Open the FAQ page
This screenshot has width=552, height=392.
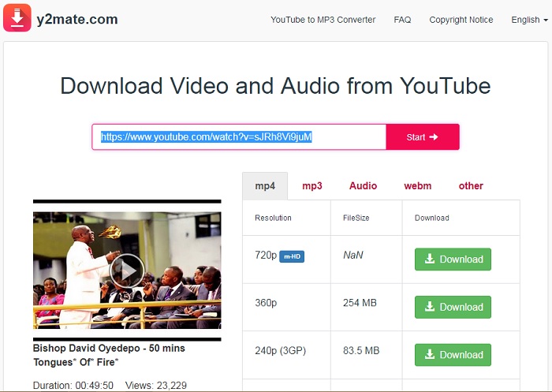tap(402, 20)
